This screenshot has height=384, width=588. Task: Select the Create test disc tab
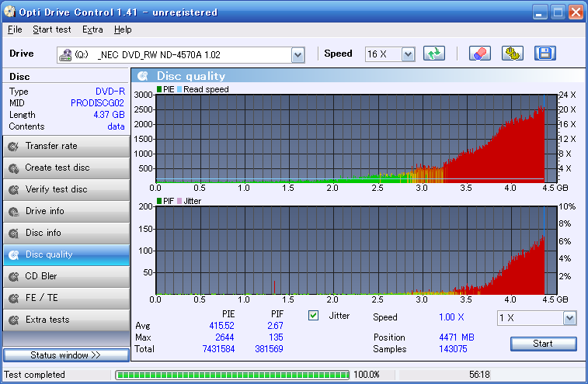(x=66, y=168)
